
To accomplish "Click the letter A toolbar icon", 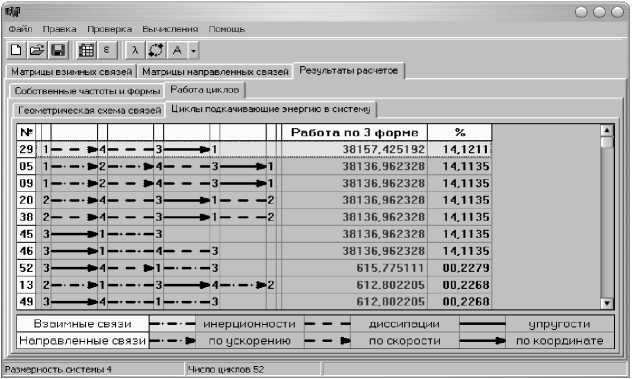I will pyautogui.click(x=177, y=50).
